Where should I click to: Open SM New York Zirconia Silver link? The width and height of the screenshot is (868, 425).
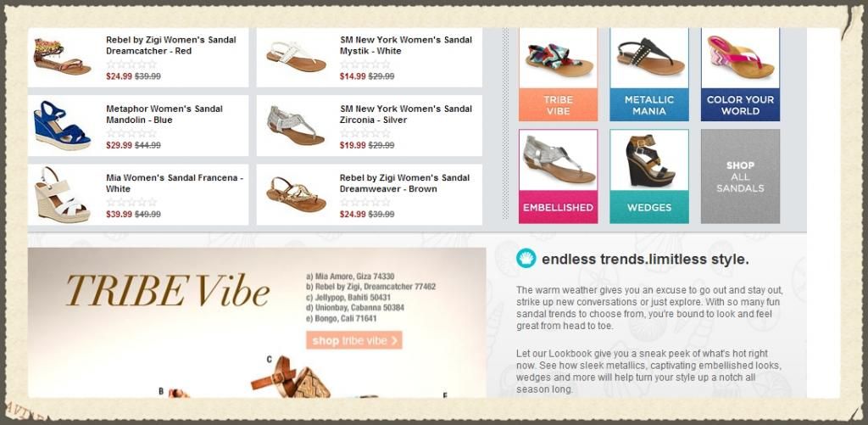pos(406,115)
